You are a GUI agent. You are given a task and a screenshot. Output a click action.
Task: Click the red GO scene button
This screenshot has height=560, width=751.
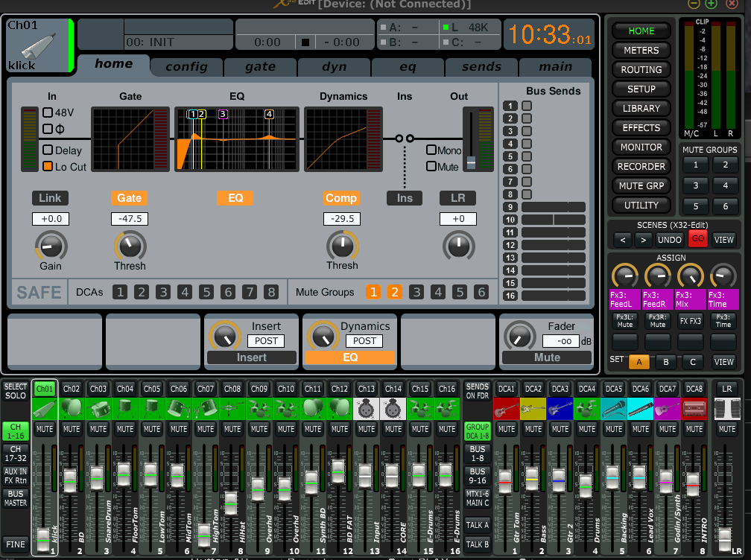tap(698, 239)
